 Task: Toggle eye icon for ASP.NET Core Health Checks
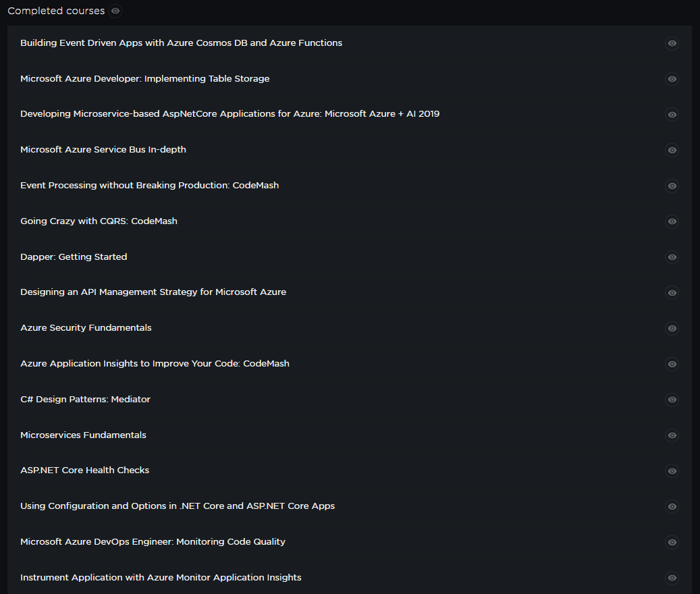(x=672, y=471)
